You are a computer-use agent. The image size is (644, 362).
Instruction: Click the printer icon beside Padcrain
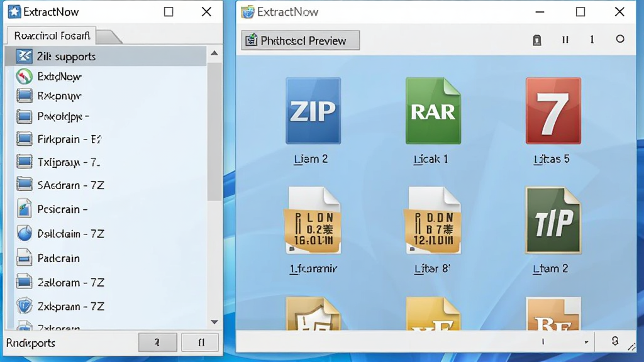[x=25, y=258]
